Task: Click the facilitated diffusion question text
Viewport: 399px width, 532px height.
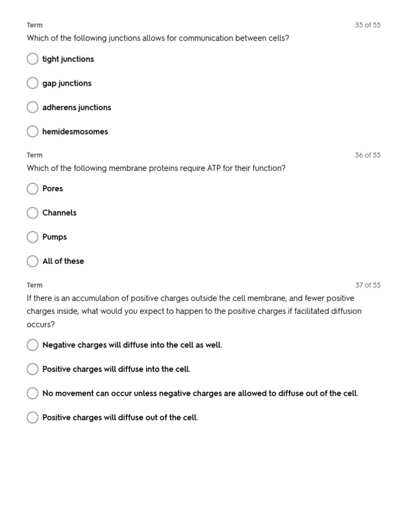Action: click(194, 311)
